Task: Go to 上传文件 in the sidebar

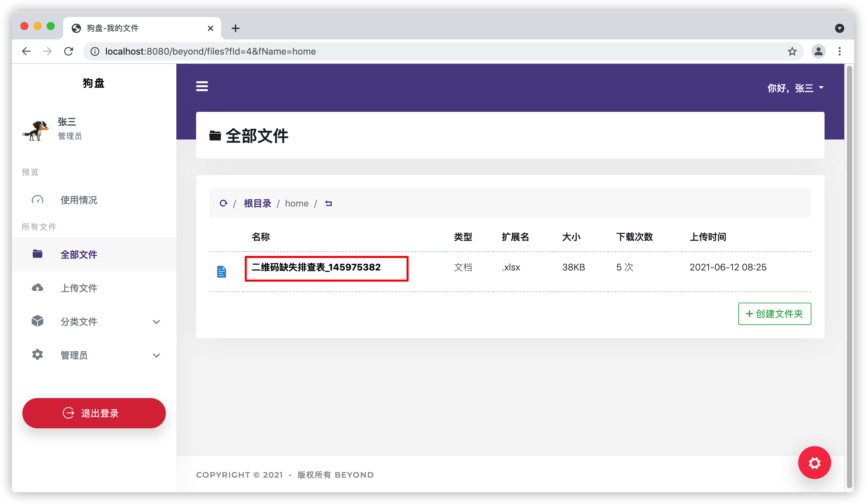Action: [x=79, y=288]
